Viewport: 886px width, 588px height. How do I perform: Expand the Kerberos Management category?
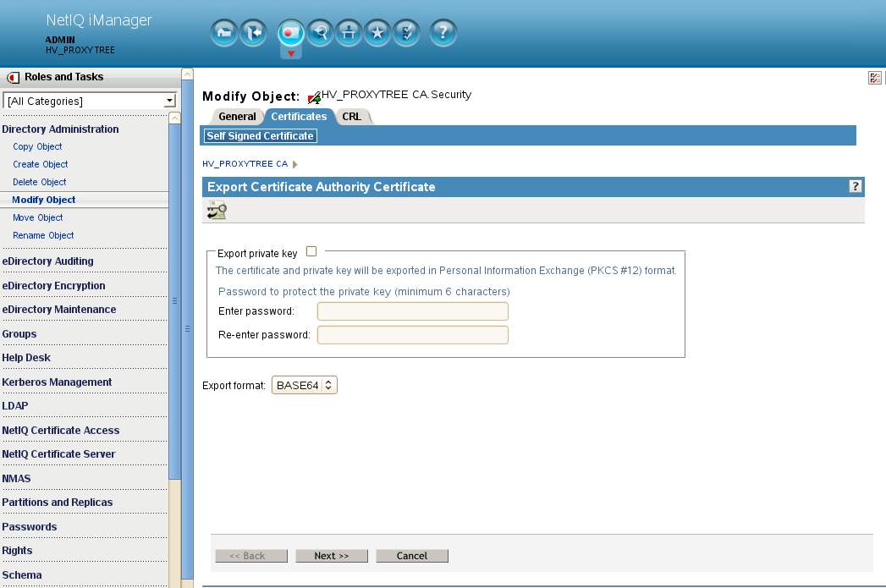[x=57, y=382]
